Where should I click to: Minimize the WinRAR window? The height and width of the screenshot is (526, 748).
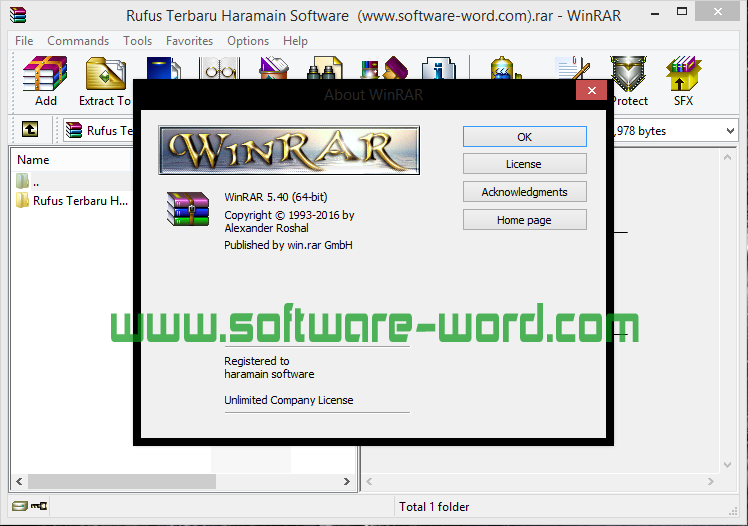(655, 13)
